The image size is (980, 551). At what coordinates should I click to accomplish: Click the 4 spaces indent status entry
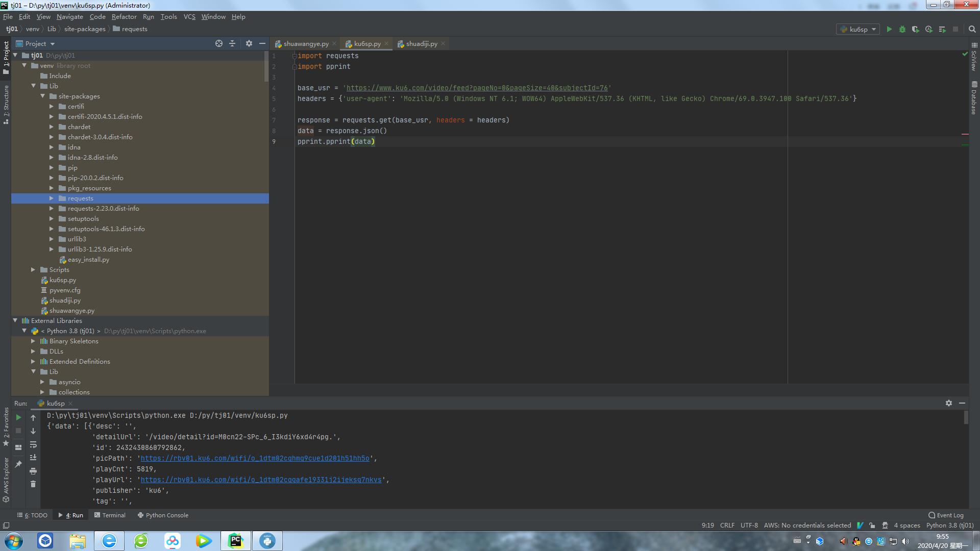pyautogui.click(x=907, y=525)
